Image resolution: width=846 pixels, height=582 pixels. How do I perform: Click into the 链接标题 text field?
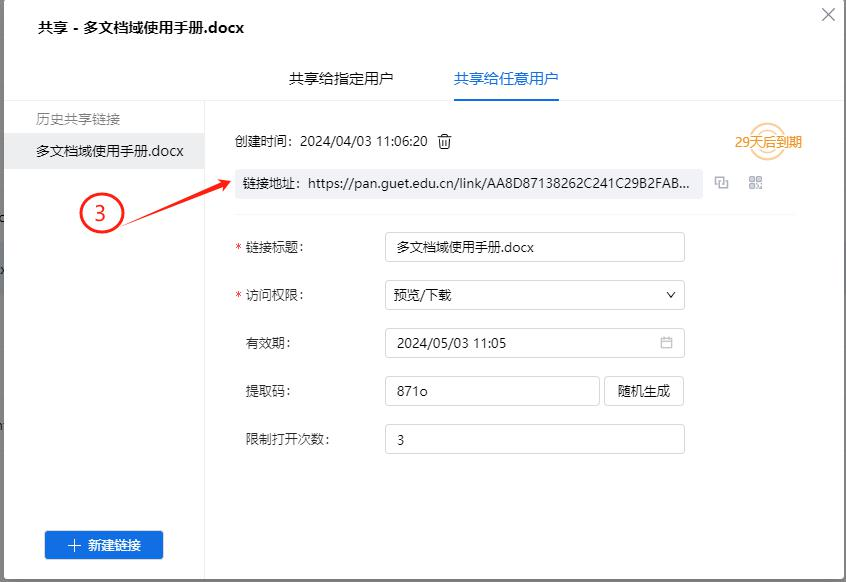pyautogui.click(x=534, y=247)
